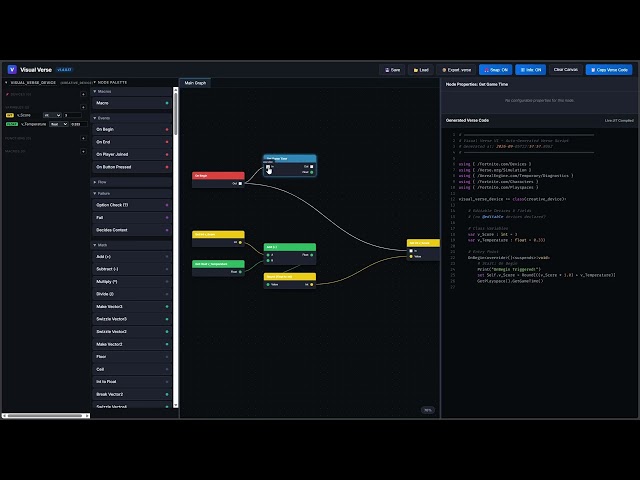Viewport: 640px width, 480px height.
Task: Select the On Button Pressed palette node
Action: tap(131, 167)
